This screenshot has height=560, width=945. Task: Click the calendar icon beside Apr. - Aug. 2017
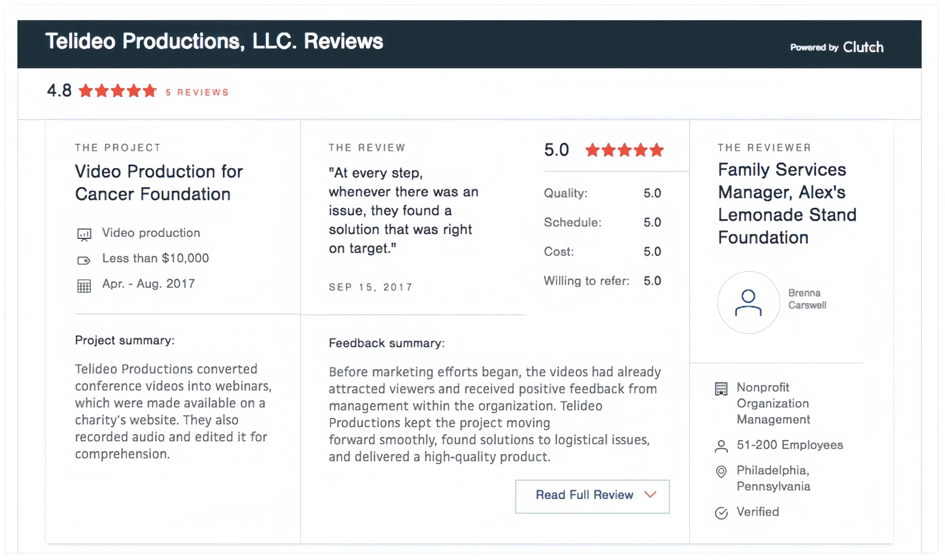84,286
